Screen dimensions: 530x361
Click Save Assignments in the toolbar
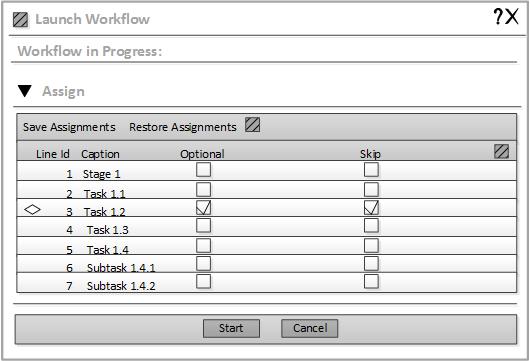[69, 127]
